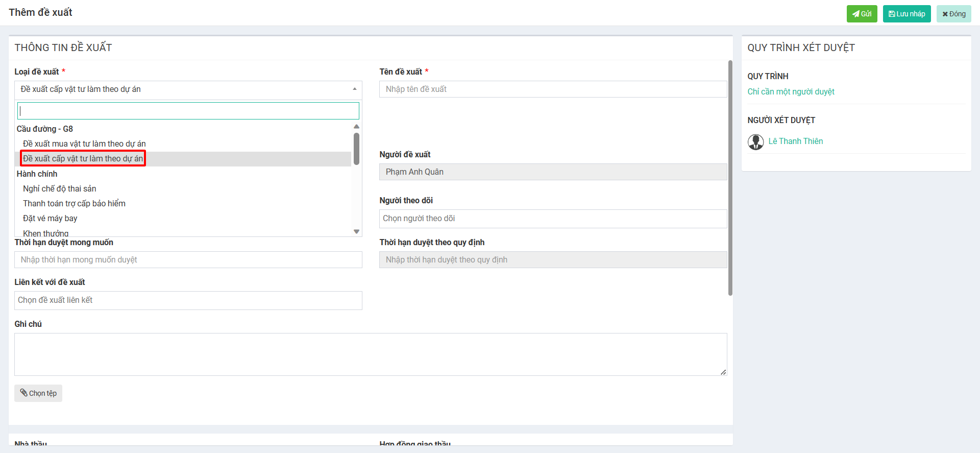Close the form with Đóng button
This screenshot has width=980, height=453.
[953, 14]
